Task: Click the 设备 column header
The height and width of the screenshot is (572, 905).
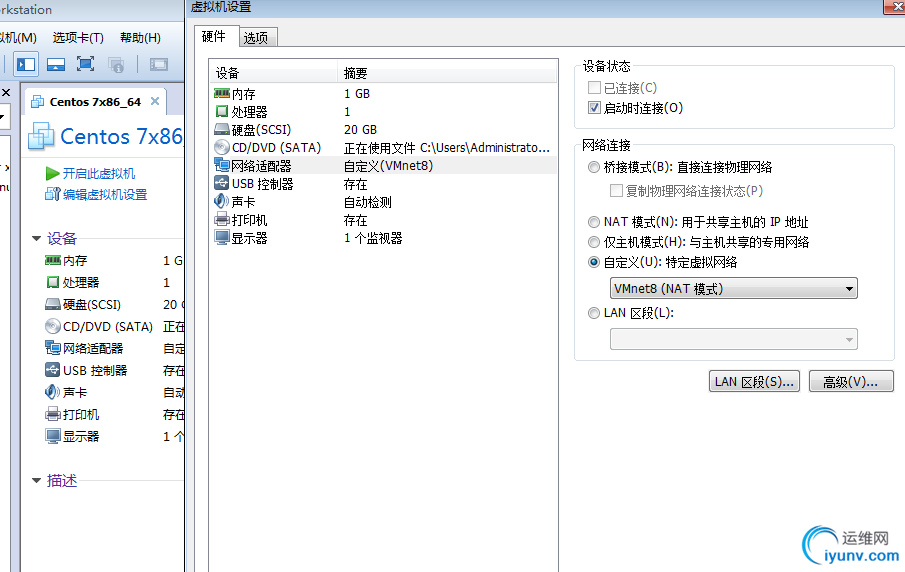Action: 273,73
